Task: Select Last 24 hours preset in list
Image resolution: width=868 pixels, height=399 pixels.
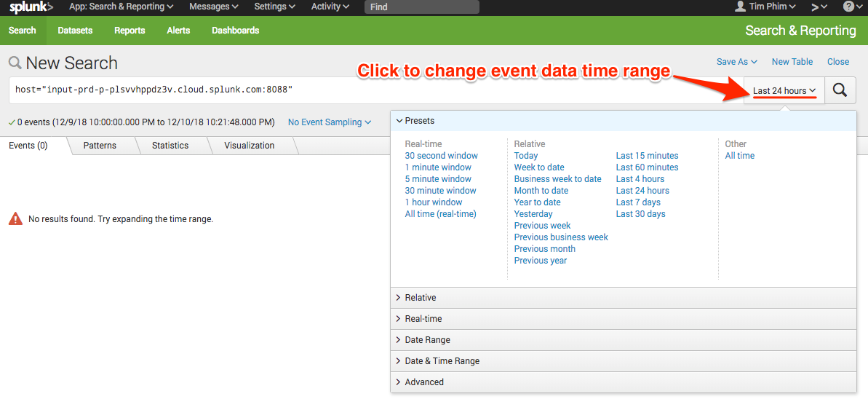Action: pos(642,191)
